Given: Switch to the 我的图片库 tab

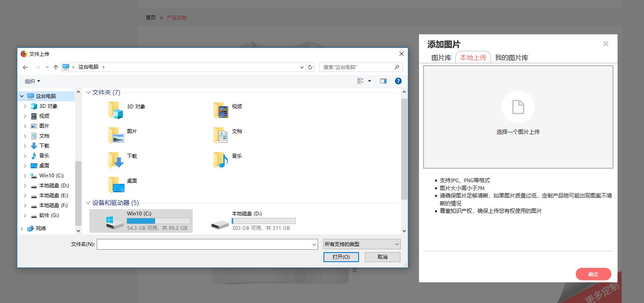Looking at the screenshot, I should 512,58.
